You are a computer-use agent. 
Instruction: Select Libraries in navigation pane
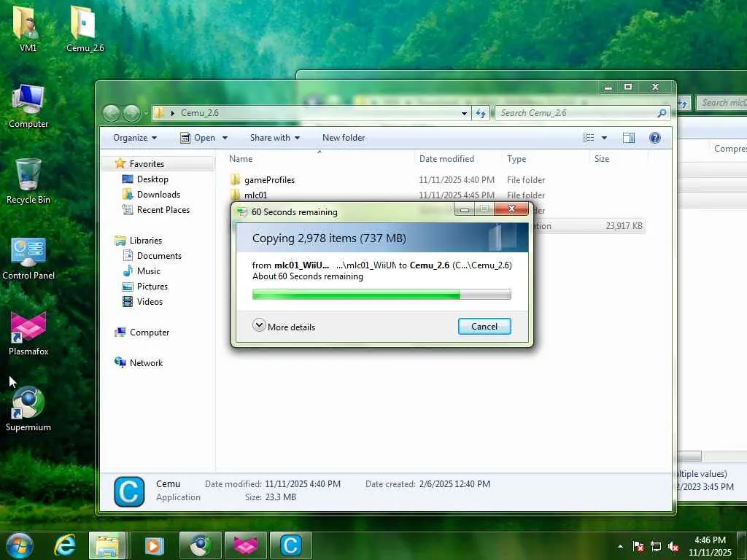pyautogui.click(x=146, y=241)
